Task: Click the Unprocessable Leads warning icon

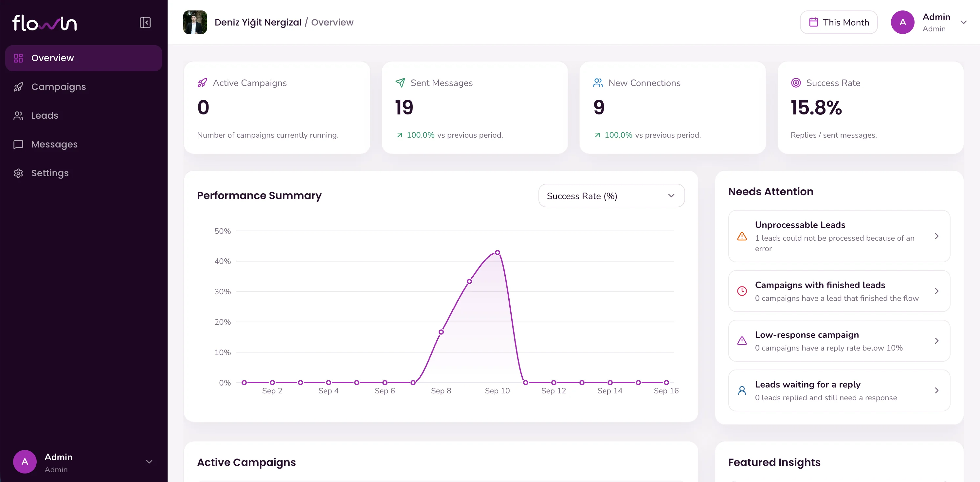Action: [x=742, y=236]
